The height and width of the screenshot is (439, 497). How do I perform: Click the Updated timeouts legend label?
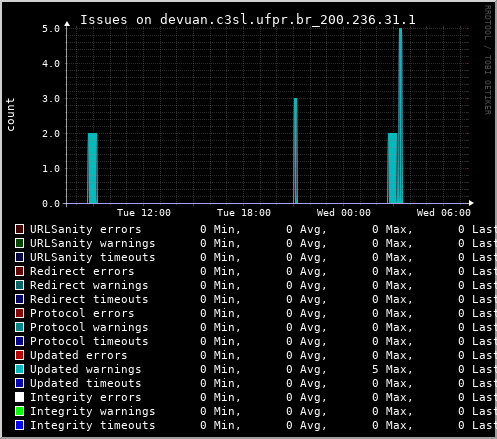point(86,383)
